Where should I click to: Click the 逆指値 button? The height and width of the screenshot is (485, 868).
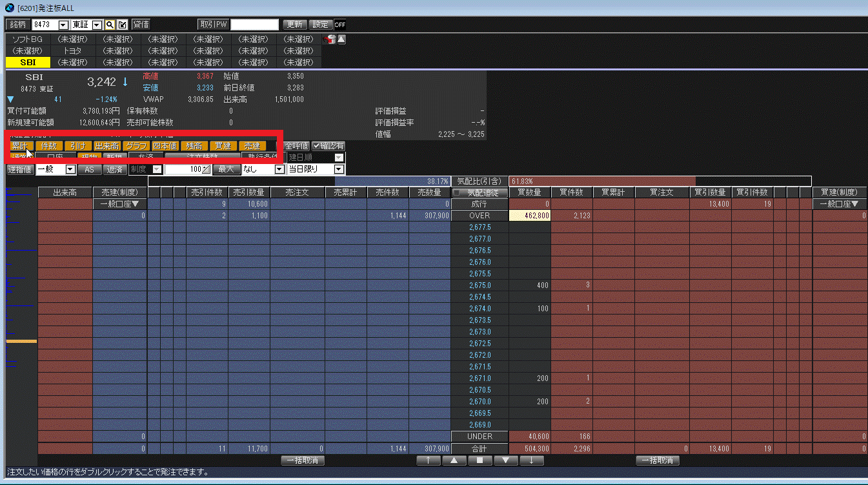pos(20,169)
